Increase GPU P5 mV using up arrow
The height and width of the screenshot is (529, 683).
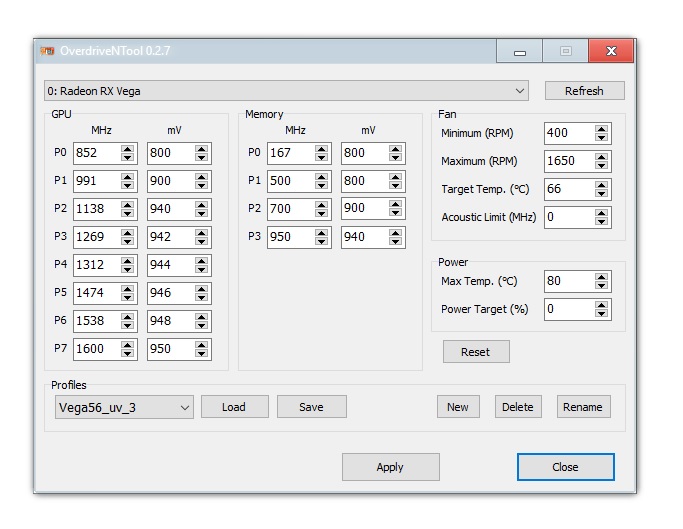tap(201, 288)
